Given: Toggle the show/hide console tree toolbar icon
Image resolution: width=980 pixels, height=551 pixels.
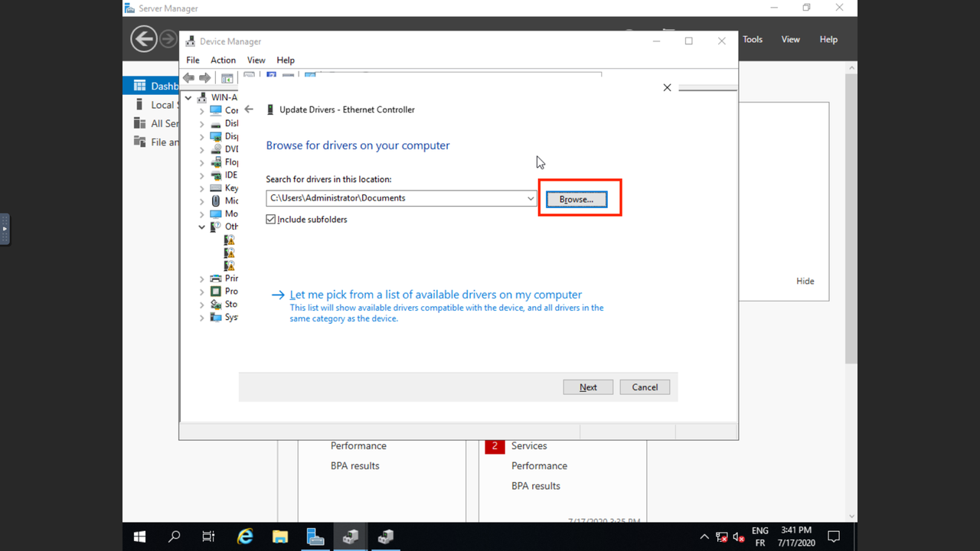Looking at the screenshot, I should [x=227, y=78].
